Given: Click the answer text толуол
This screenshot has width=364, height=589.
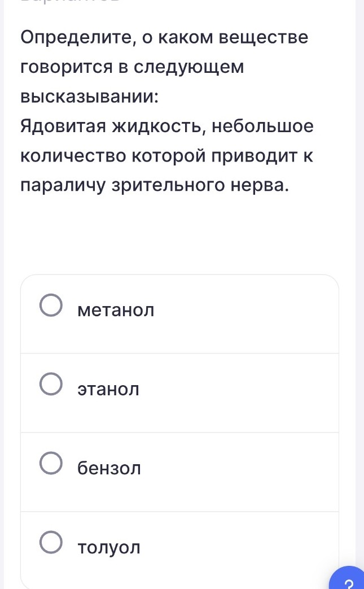Looking at the screenshot, I should (109, 547).
